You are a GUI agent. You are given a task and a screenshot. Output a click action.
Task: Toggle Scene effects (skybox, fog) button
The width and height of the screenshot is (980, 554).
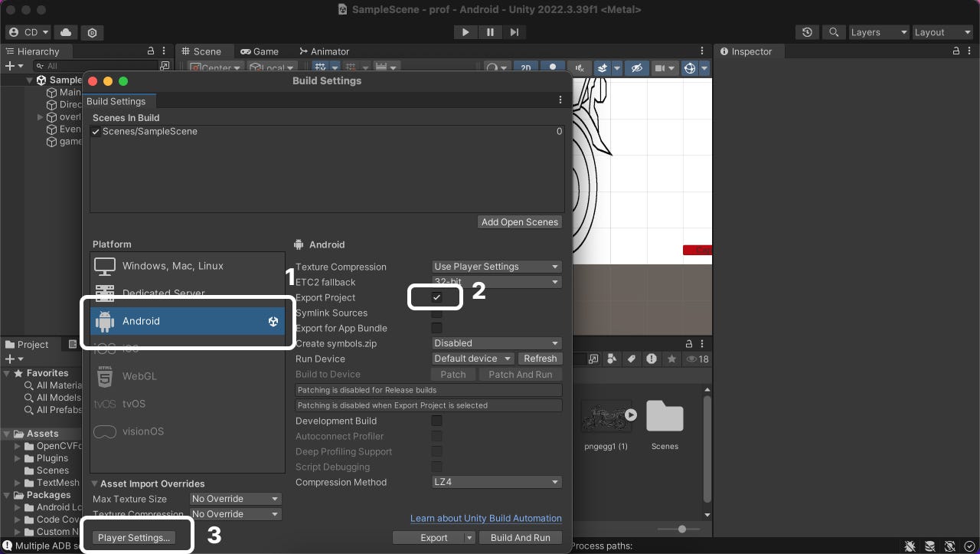603,67
